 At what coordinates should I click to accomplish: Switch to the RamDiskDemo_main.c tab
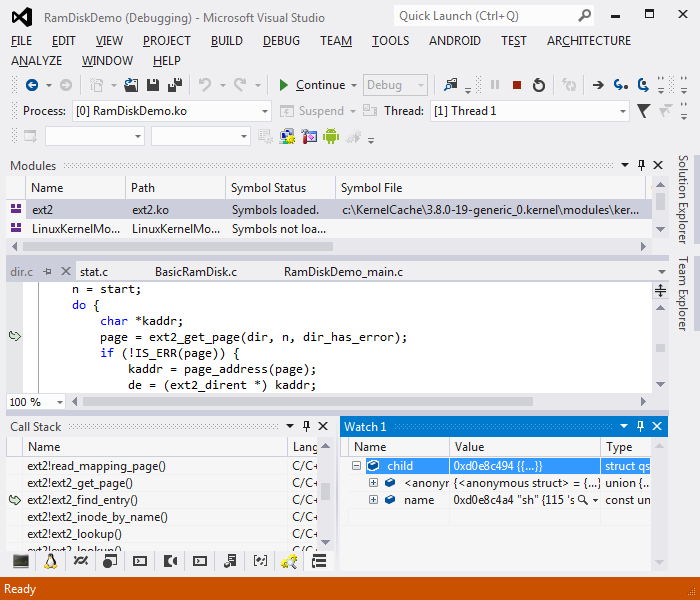[343, 272]
